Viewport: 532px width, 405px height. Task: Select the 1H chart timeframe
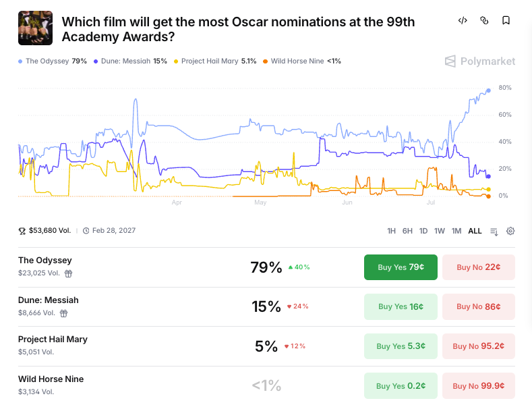(391, 231)
